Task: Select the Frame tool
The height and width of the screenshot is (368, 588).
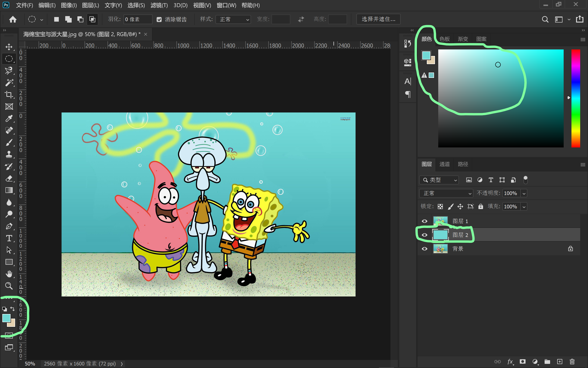Action: coord(9,106)
